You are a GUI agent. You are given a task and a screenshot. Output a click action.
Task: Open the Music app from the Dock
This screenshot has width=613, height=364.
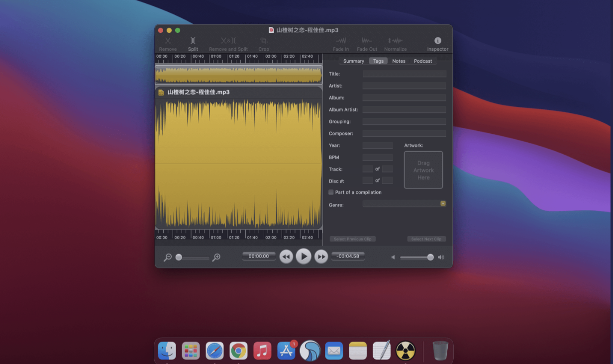click(x=262, y=351)
